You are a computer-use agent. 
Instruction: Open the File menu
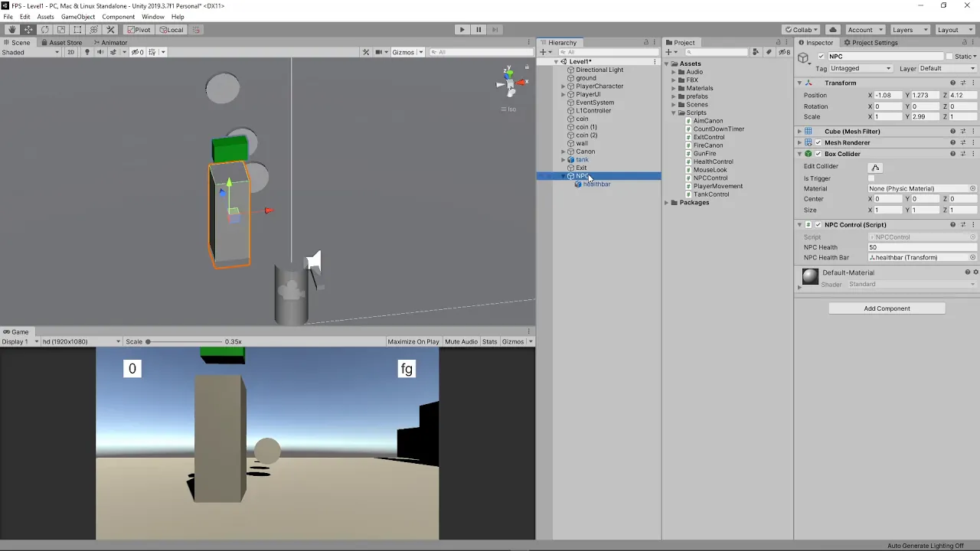(x=8, y=16)
